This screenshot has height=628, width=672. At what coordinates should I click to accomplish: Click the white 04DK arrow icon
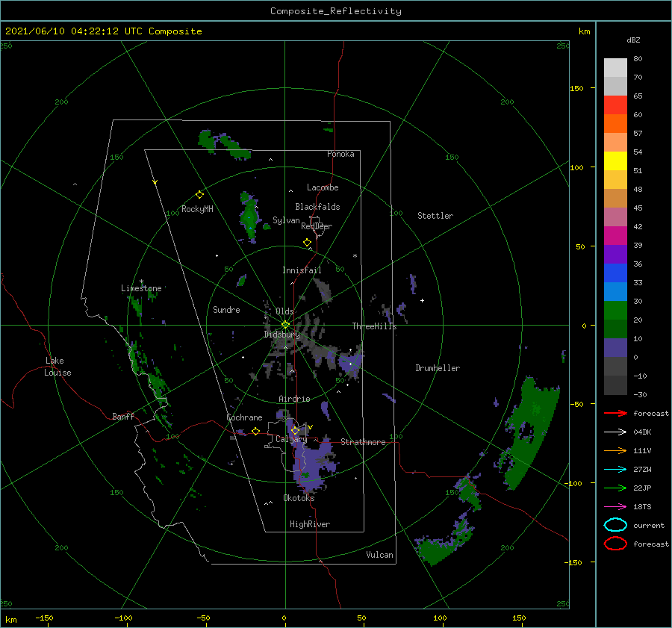pyautogui.click(x=615, y=432)
